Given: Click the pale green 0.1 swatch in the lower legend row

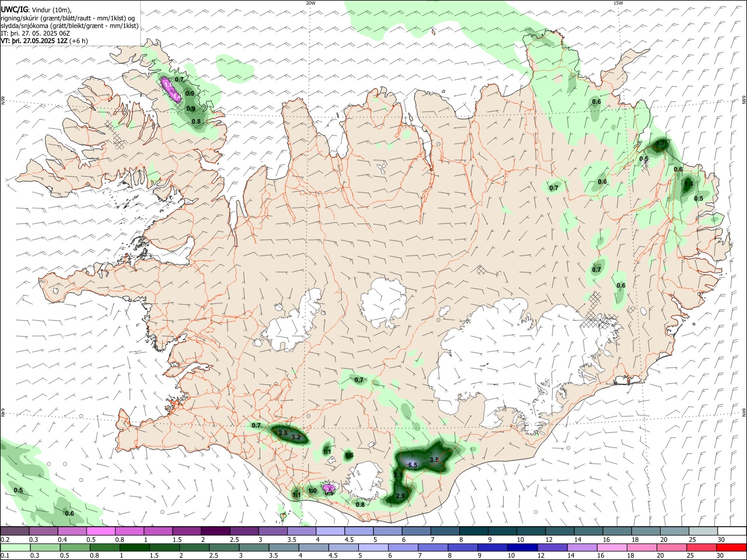Looking at the screenshot, I should point(15,547).
